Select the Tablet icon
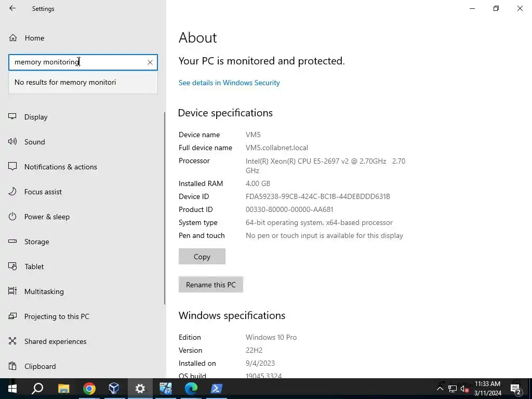This screenshot has width=532, height=399. [12, 267]
